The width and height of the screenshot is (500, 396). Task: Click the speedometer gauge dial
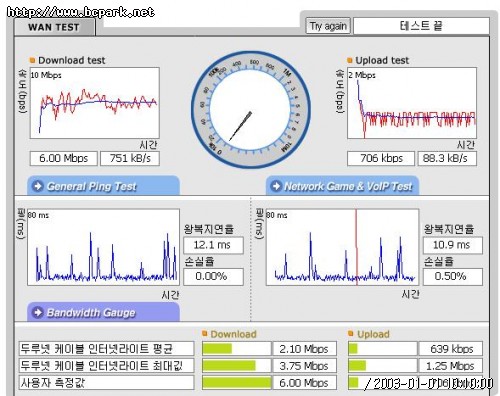251,110
